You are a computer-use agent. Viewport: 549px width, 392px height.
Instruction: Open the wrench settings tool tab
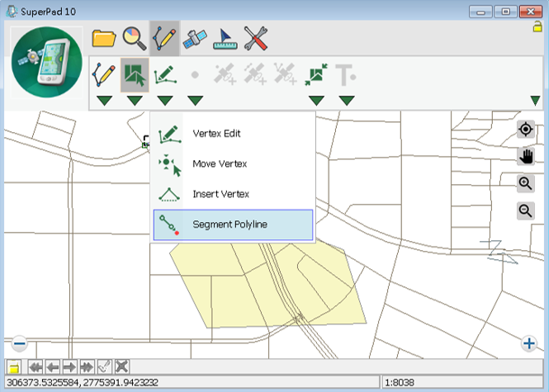pyautogui.click(x=257, y=38)
